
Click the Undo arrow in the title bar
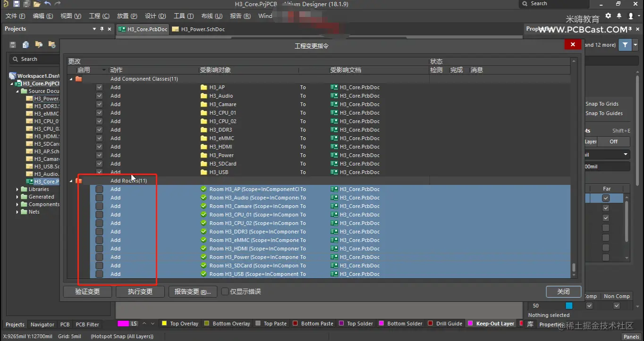tap(48, 4)
